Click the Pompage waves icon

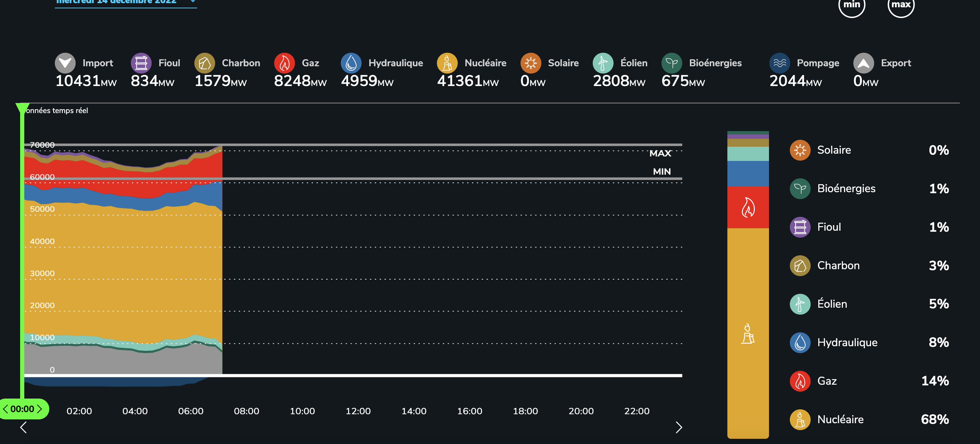click(x=780, y=63)
